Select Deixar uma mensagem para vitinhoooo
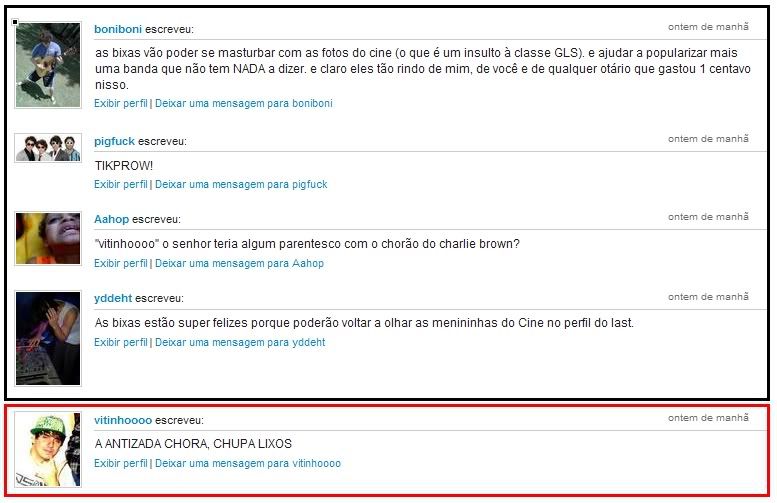This screenshot has width=777, height=503. click(248, 463)
